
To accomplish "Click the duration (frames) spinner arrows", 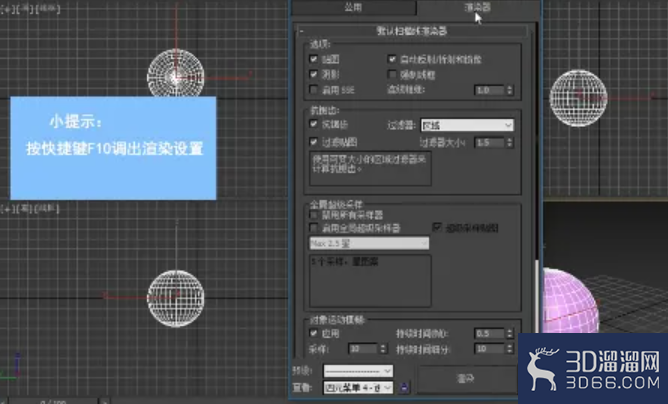I will point(510,333).
